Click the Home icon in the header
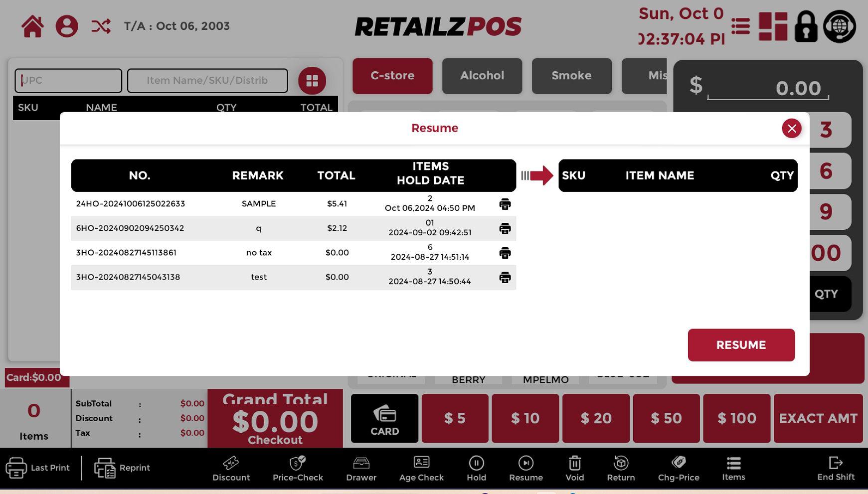This screenshot has width=868, height=494. 32,26
